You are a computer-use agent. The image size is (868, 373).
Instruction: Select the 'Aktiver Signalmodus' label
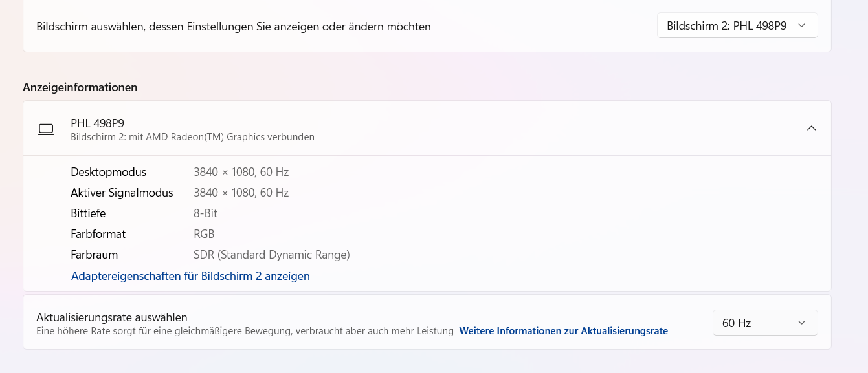pos(122,193)
